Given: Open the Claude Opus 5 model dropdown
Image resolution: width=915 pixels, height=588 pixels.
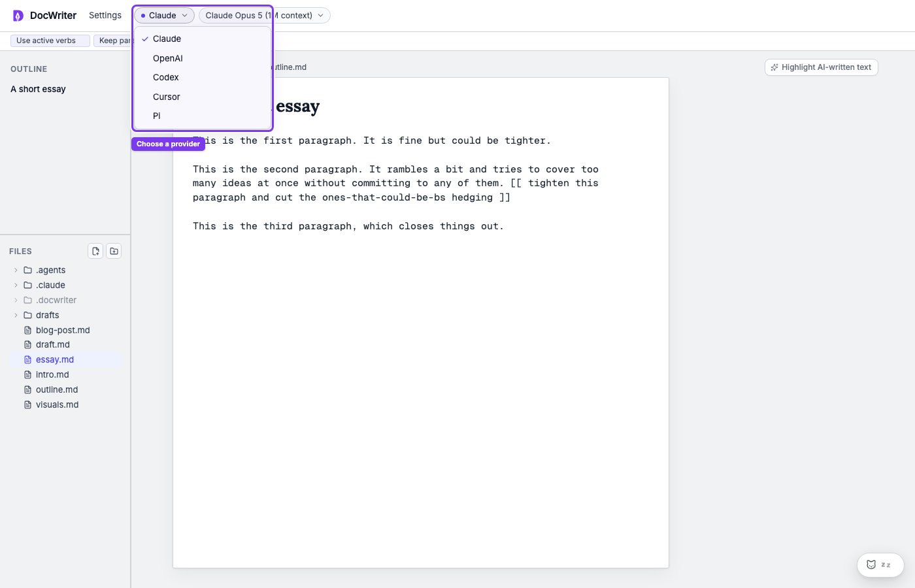Looking at the screenshot, I should pyautogui.click(x=264, y=15).
